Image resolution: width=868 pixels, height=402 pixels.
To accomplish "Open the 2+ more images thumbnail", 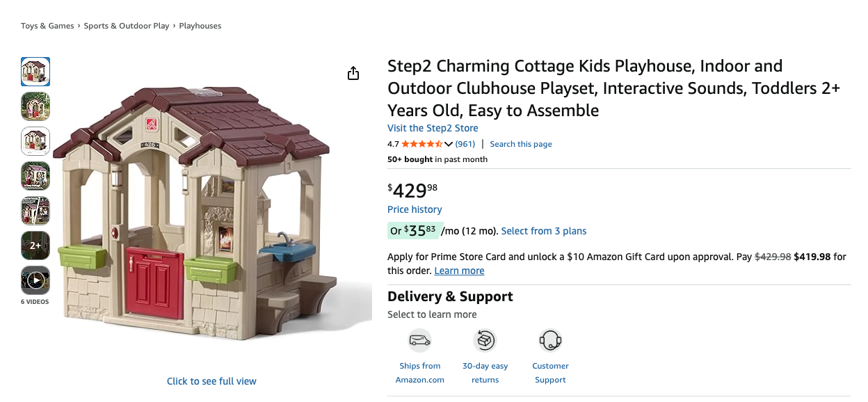I will tap(35, 246).
